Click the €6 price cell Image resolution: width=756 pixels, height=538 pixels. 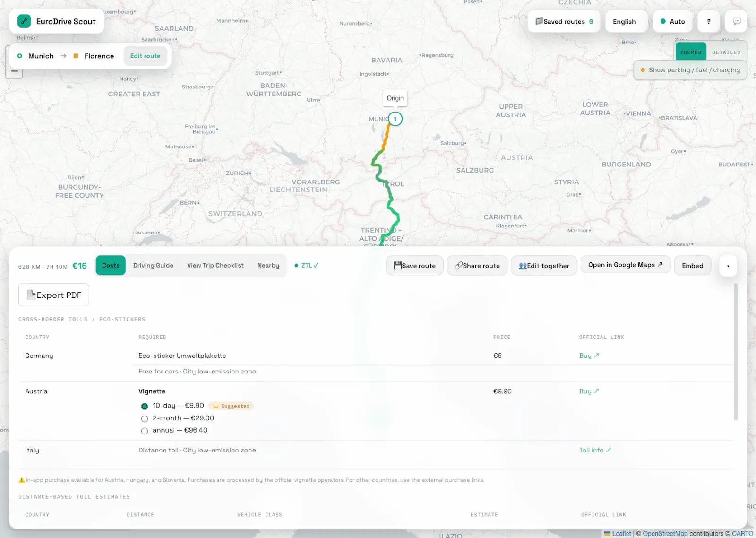pyautogui.click(x=498, y=356)
